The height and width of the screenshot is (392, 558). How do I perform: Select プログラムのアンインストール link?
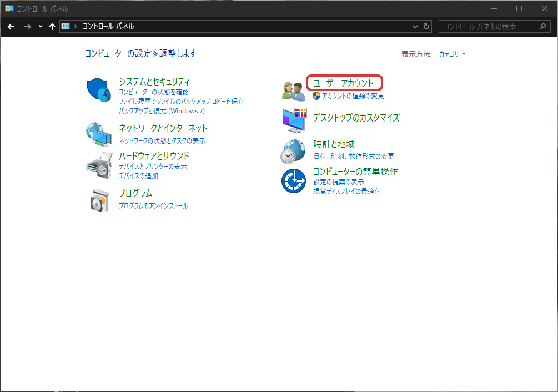(153, 206)
